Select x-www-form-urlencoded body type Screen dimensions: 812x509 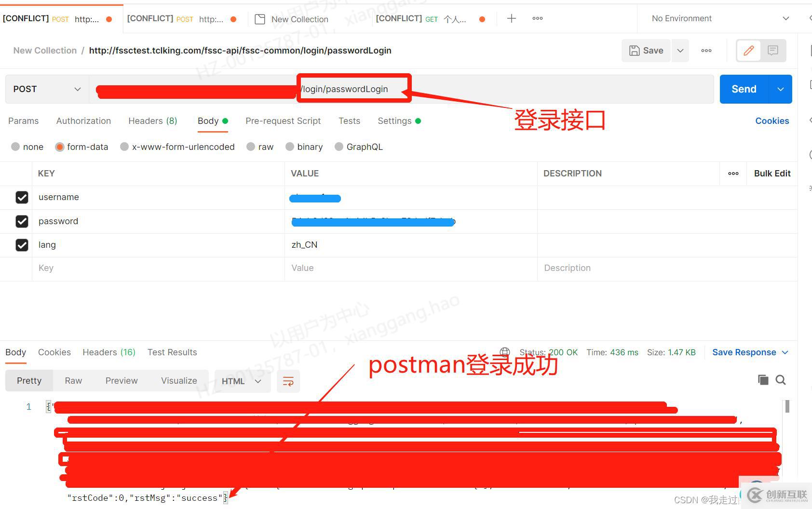124,147
